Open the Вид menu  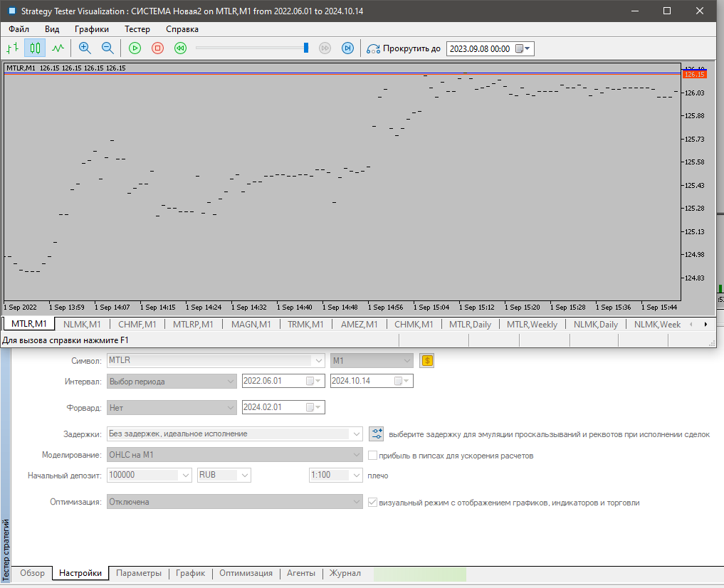(x=52, y=29)
